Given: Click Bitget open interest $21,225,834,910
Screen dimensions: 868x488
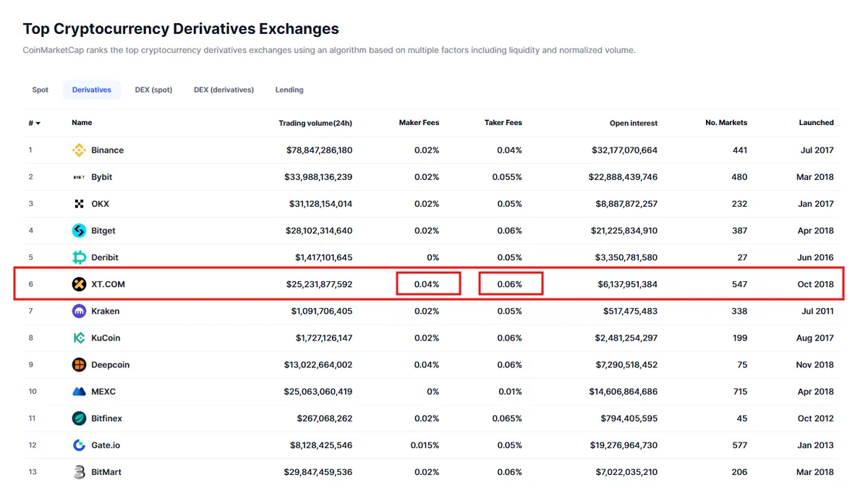Looking at the screenshot, I should click(624, 231).
